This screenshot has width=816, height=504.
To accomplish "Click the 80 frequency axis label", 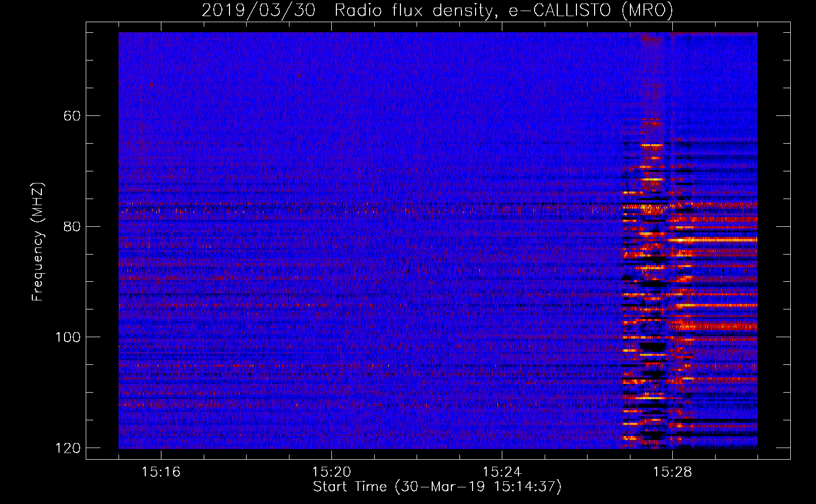I will click(72, 226).
